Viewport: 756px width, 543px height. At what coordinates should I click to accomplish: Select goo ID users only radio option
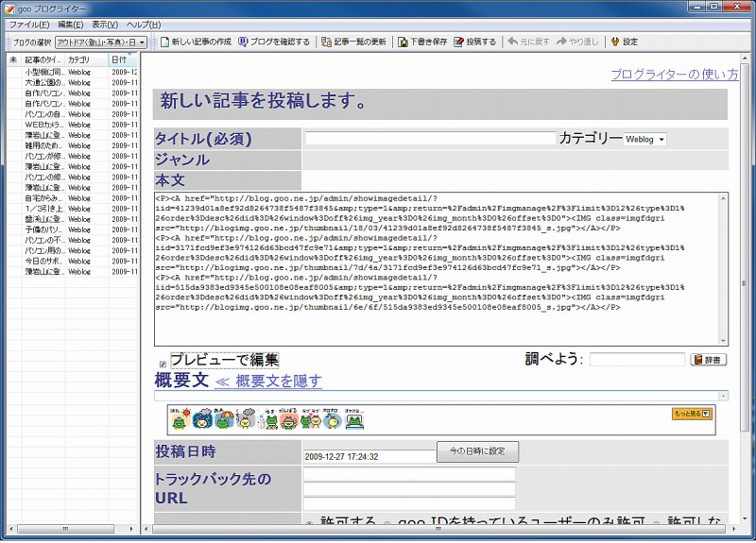pos(387,524)
